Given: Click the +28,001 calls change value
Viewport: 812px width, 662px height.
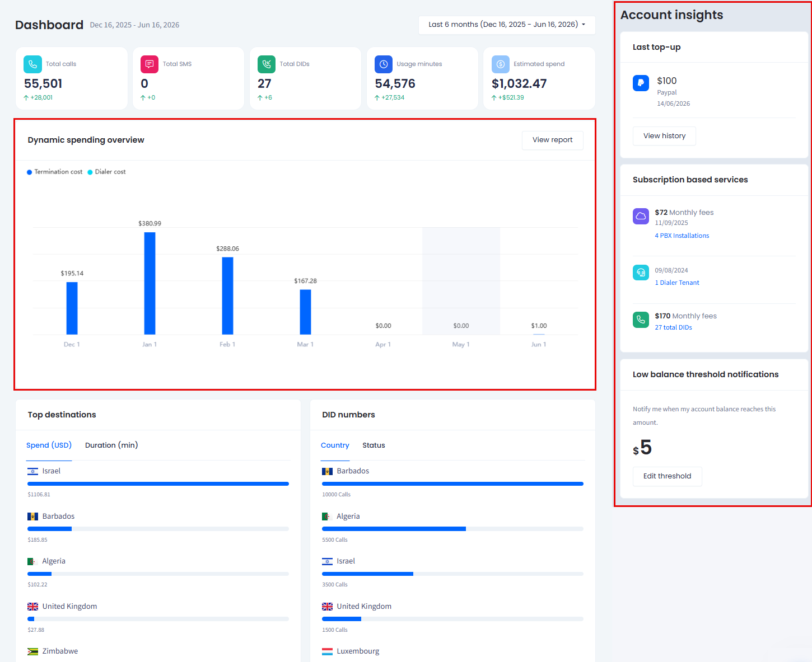Looking at the screenshot, I should click(x=41, y=97).
